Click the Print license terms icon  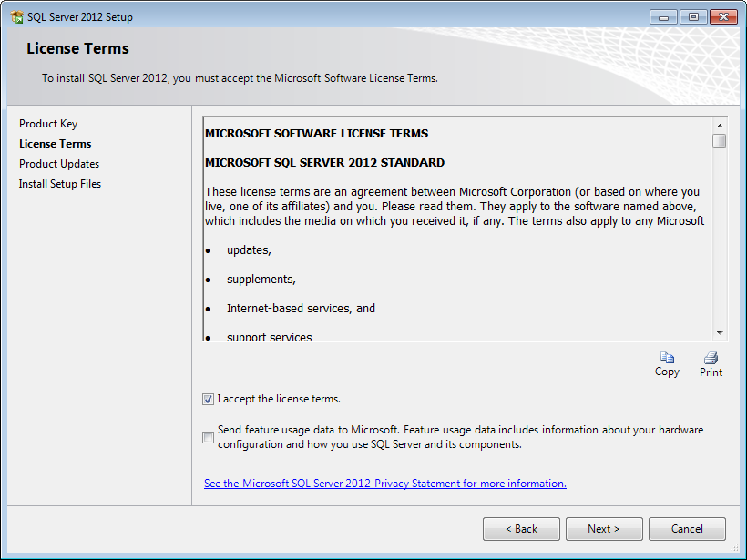pyautogui.click(x=711, y=358)
